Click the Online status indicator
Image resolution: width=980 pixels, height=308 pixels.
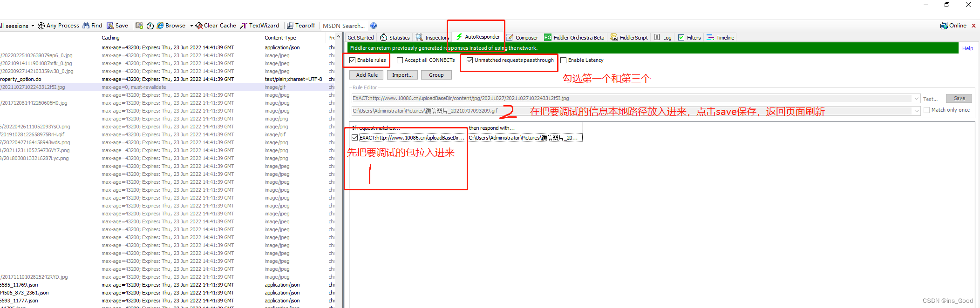(953, 26)
